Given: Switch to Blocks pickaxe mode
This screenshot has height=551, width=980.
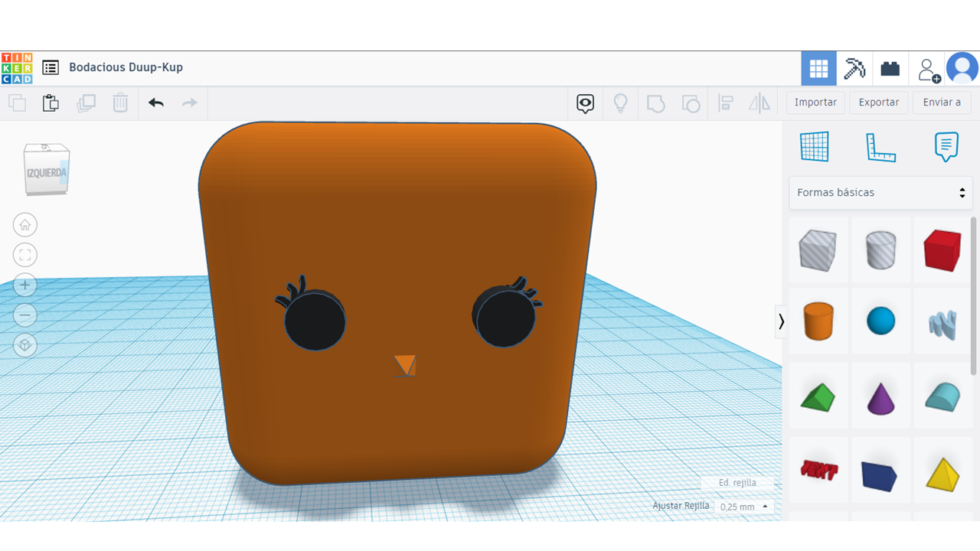Looking at the screenshot, I should pos(854,69).
